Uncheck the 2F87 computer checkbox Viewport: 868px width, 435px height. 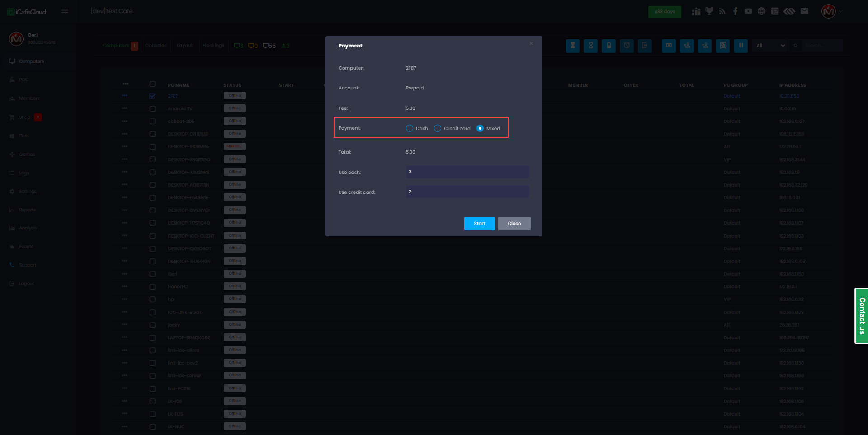click(x=152, y=96)
